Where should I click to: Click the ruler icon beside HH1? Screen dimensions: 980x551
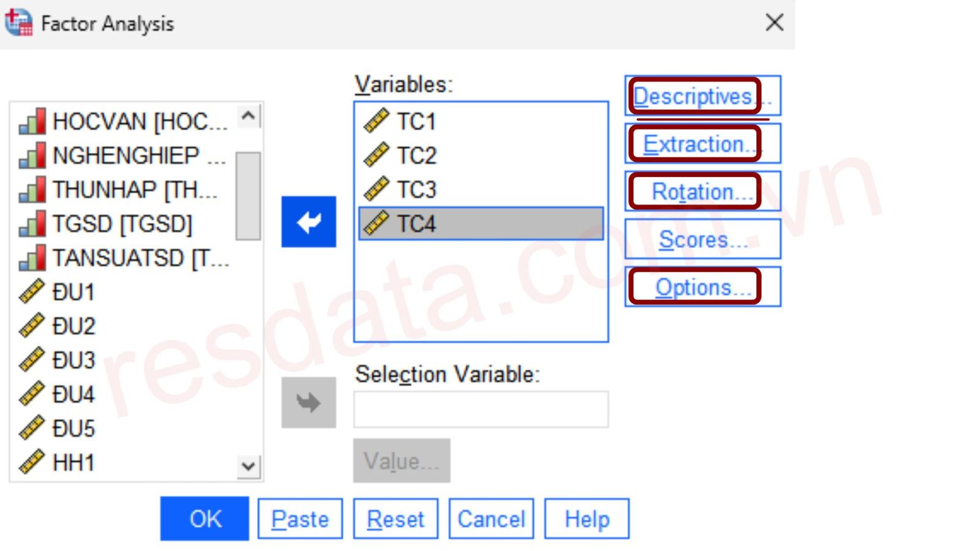32,462
